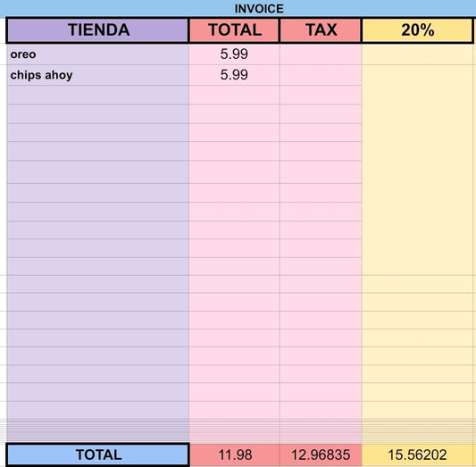Select the pink TOTAL column header
Screen dimensions: 476x467
pos(234,30)
